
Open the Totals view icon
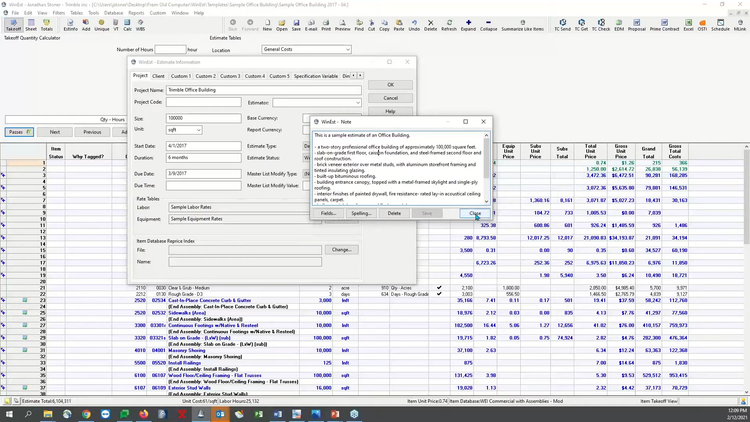[x=47, y=27]
